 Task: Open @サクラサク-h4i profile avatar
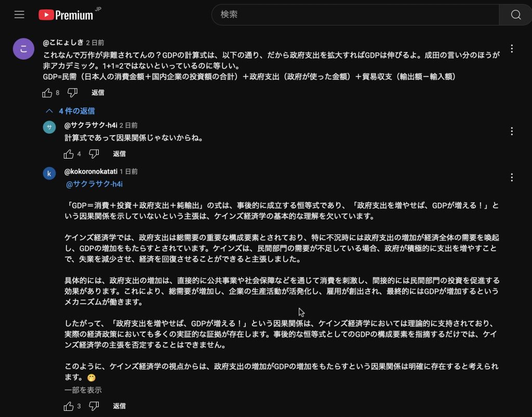[x=49, y=127]
